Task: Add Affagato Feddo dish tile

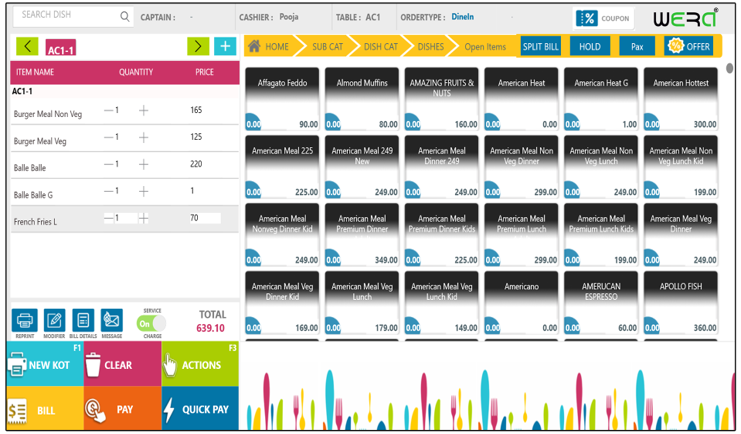Action: click(x=282, y=99)
